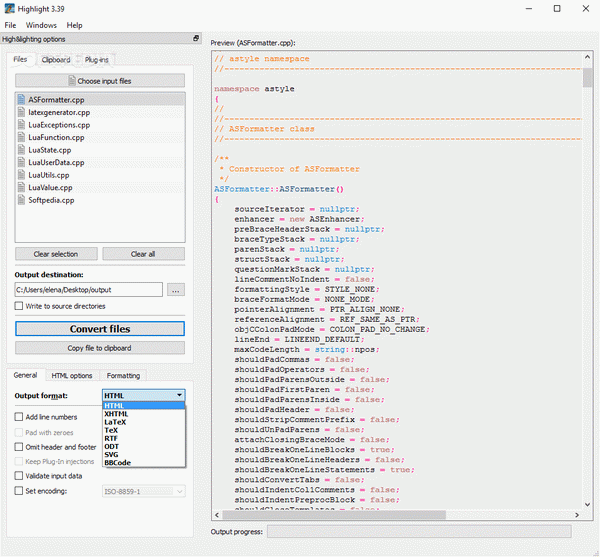
Task: Click the preview scroll up arrow
Action: [x=587, y=57]
